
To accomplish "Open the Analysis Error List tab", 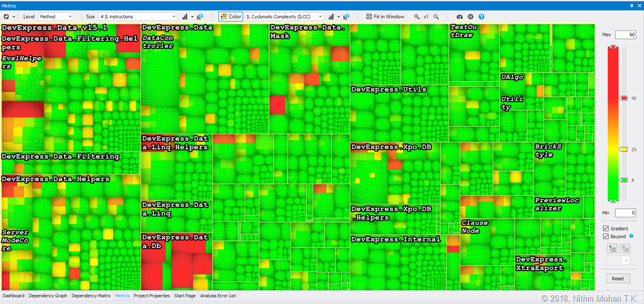I will click(x=218, y=295).
